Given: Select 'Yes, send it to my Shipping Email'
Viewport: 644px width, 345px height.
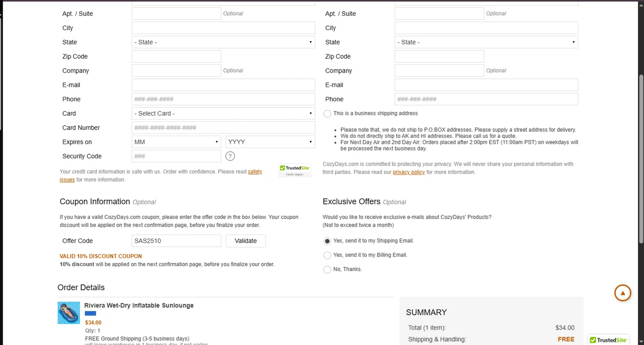Looking at the screenshot, I should [327, 241].
